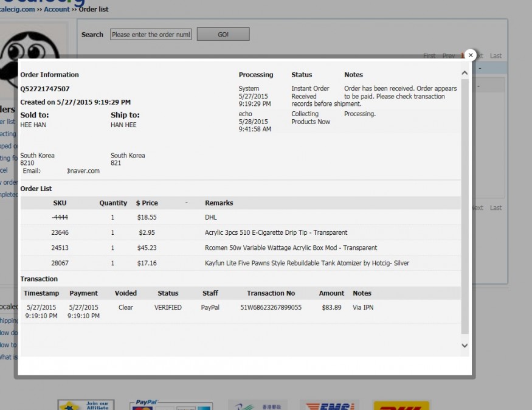532x410 pixels.
Task: Click the Via IPN notes cell
Action: (363, 308)
